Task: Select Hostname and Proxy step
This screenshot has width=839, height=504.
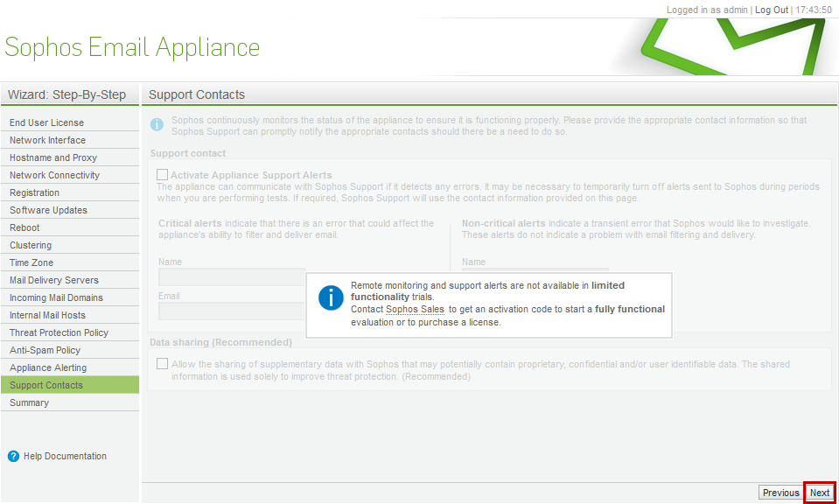Action: [70, 157]
